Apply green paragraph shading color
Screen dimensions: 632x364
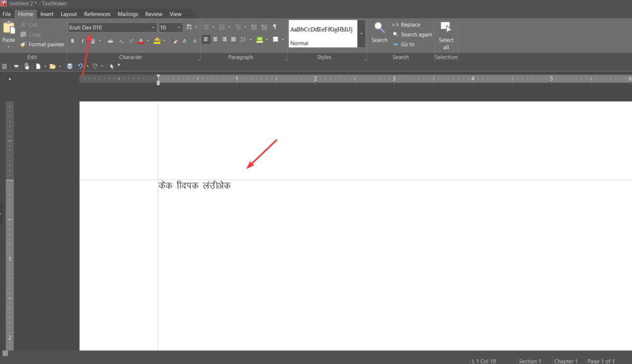click(260, 39)
